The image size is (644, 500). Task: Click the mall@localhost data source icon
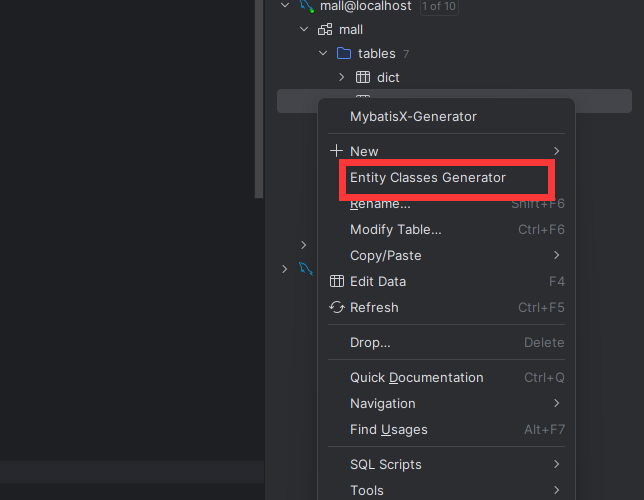click(307, 6)
